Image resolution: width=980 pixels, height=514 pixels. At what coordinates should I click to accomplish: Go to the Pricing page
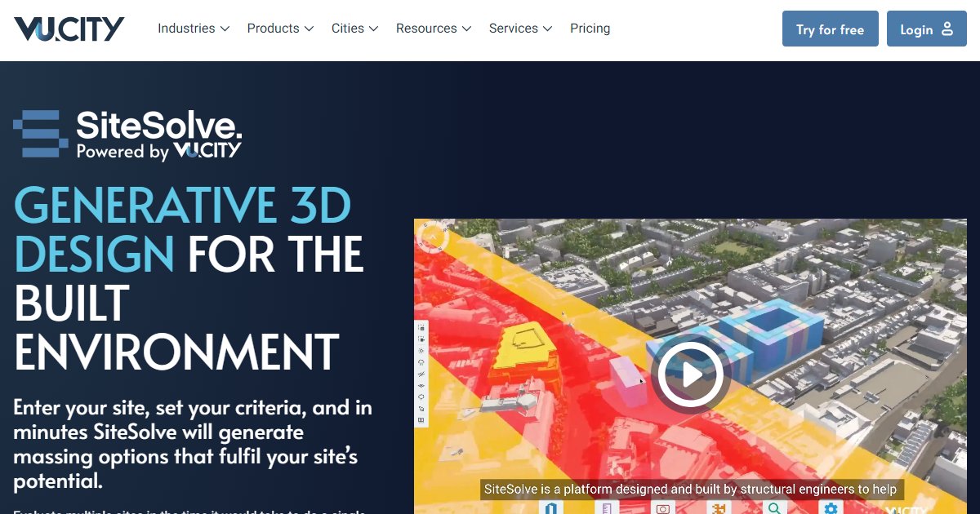(590, 29)
